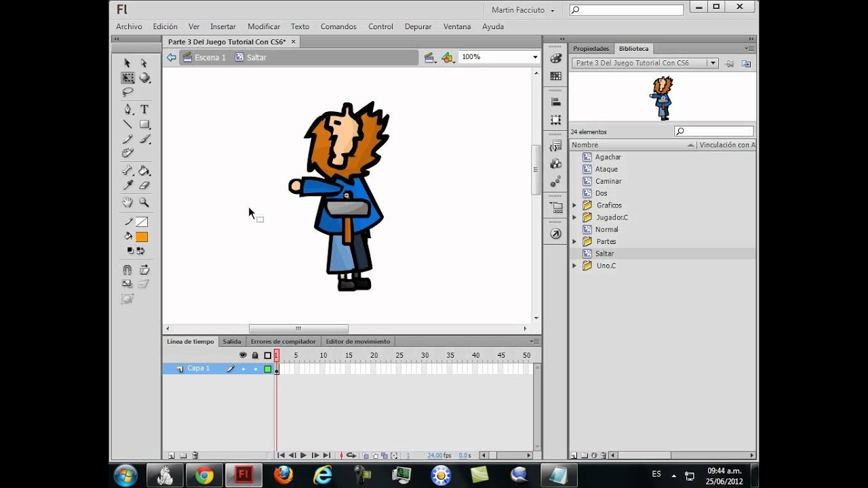This screenshot has height=488, width=868.
Task: Toggle outline view for all layers
Action: (267, 355)
